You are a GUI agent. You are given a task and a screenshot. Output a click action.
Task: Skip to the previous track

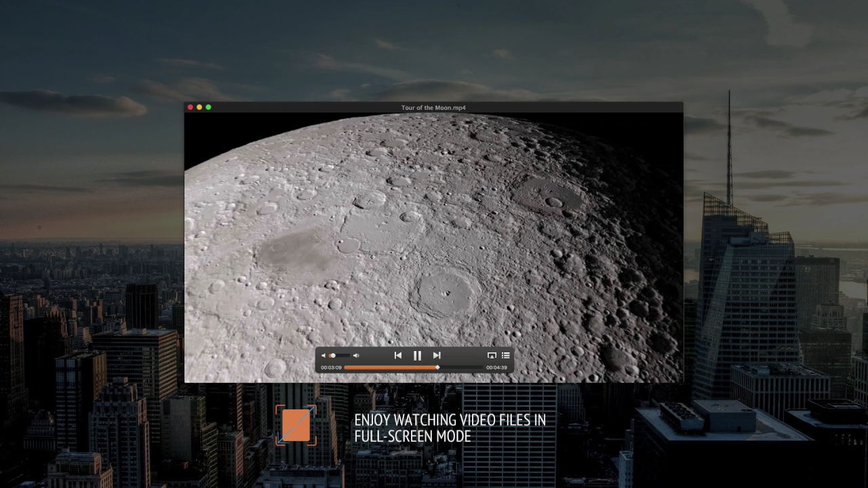pos(398,355)
